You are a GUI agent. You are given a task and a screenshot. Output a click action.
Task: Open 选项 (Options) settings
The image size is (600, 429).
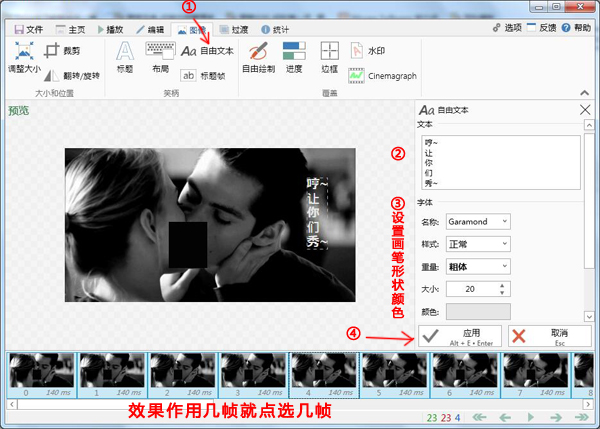tap(507, 28)
